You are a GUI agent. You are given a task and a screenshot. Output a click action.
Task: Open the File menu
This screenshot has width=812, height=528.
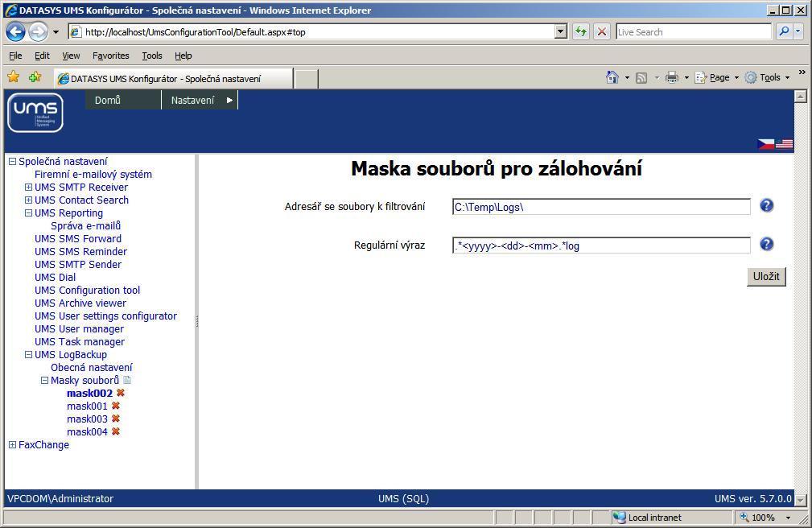[15, 56]
